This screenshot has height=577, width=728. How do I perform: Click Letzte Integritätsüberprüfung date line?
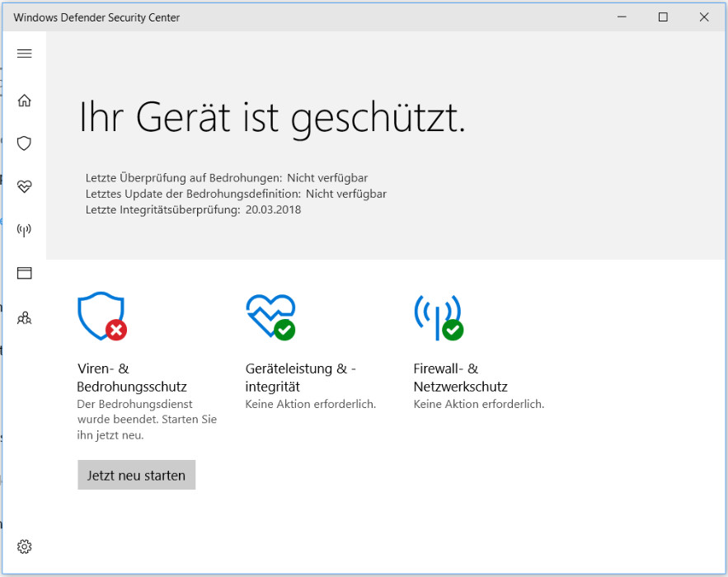[x=193, y=209]
